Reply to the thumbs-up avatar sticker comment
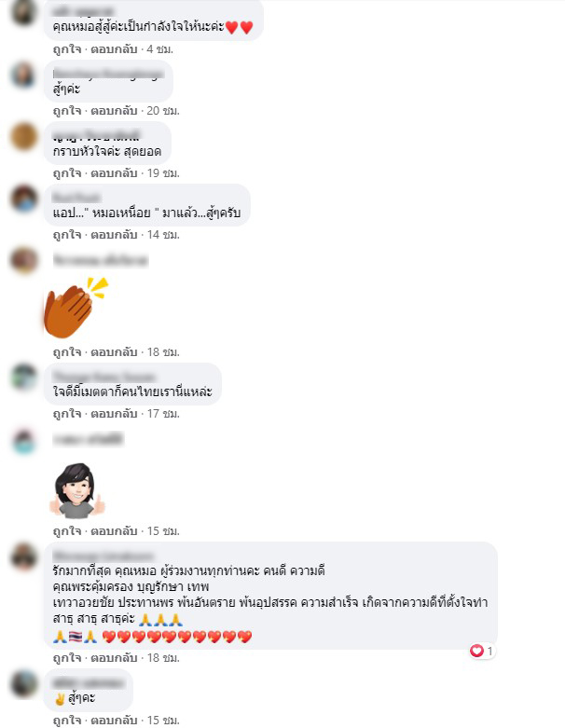 click(x=114, y=531)
